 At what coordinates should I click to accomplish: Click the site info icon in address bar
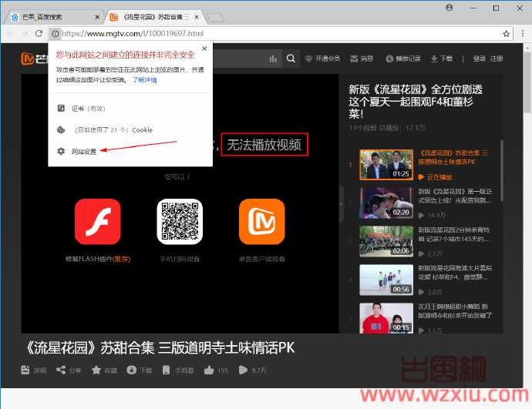tap(55, 34)
